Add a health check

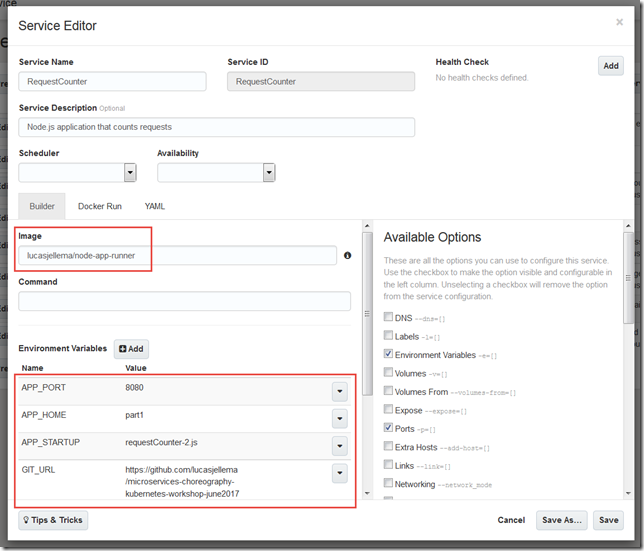click(x=610, y=66)
